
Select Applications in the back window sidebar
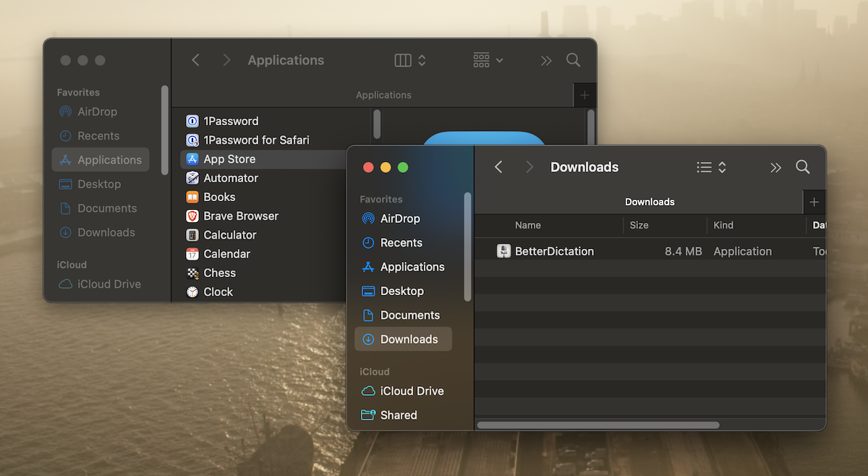click(101, 160)
